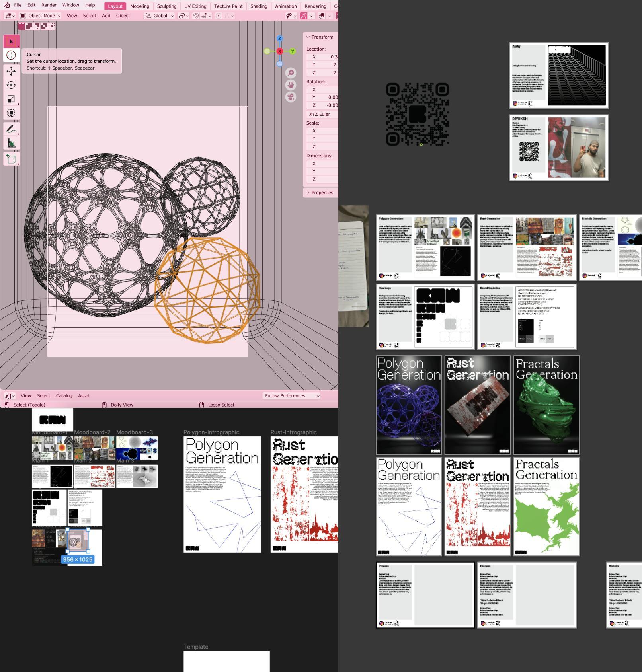Image resolution: width=642 pixels, height=672 pixels.
Task: Open the editor type dropdown
Action: tap(10, 16)
